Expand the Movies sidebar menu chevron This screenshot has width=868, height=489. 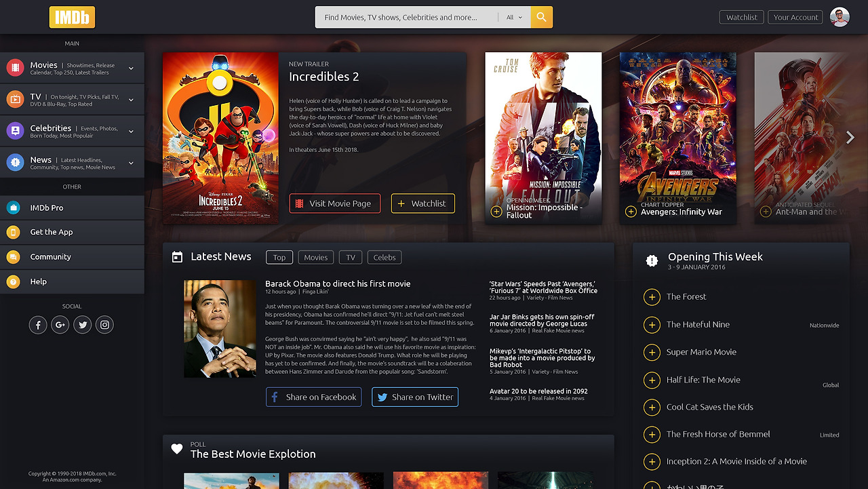(x=131, y=68)
